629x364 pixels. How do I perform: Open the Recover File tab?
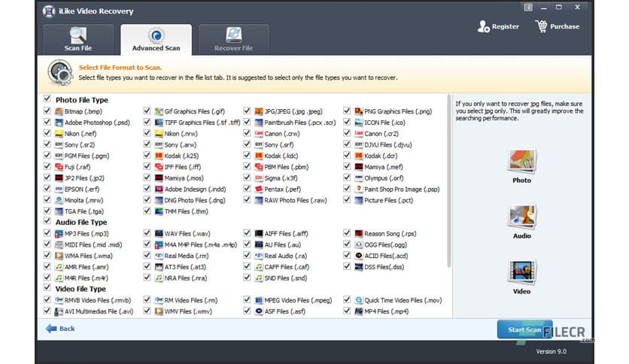(x=233, y=39)
